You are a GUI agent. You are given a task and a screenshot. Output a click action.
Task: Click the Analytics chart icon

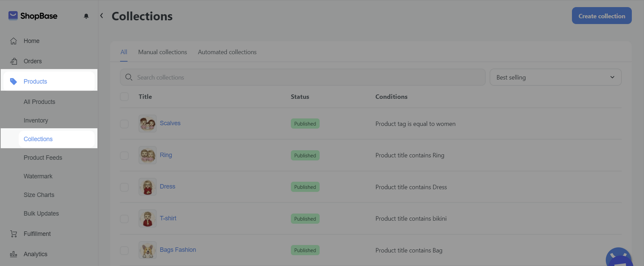(x=14, y=254)
